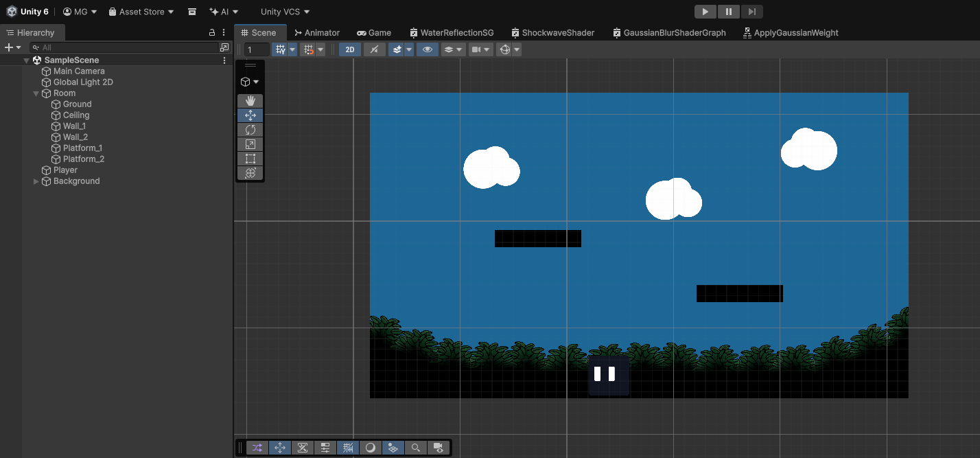Click the Unity 6 logo
The width and height of the screenshot is (980, 458).
pyautogui.click(x=12, y=12)
